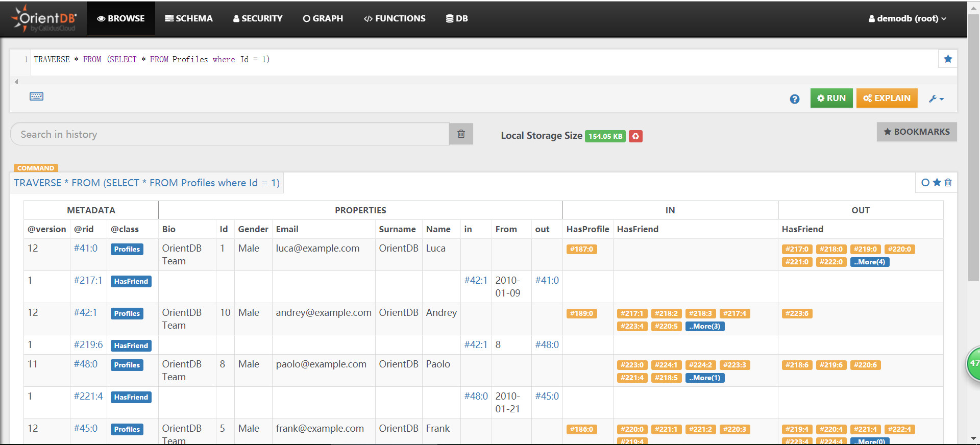
Task: Open record #48:0 in the @rid column
Action: point(86,364)
